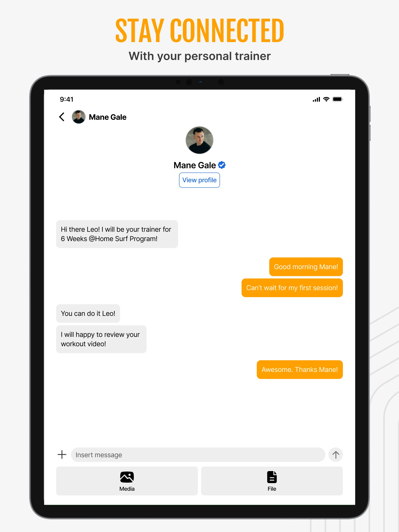Tap the back navigation arrow icon
The height and width of the screenshot is (532, 399).
click(62, 117)
